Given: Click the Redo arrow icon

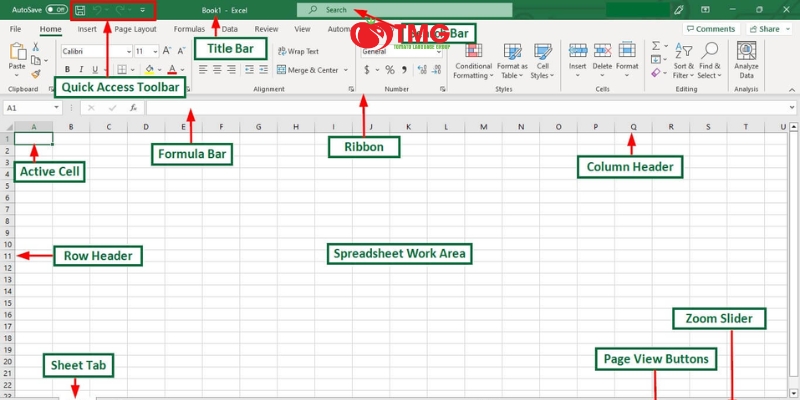Looking at the screenshot, I should 120,10.
